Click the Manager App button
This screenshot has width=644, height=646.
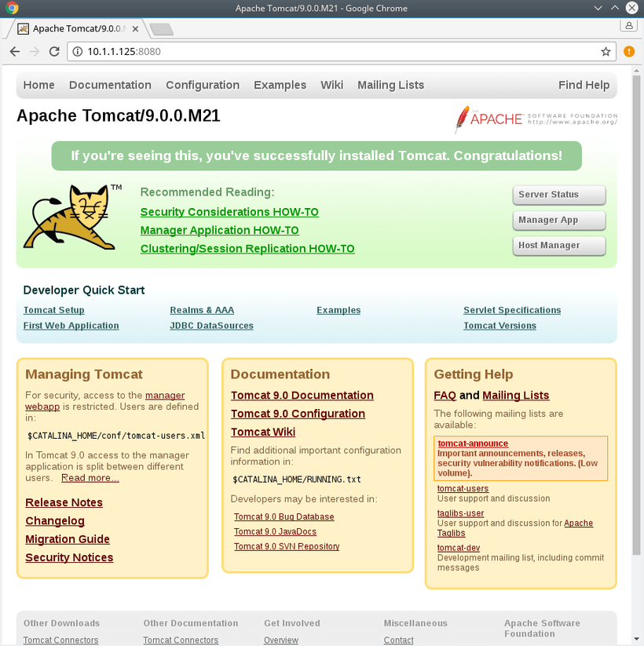coord(559,220)
